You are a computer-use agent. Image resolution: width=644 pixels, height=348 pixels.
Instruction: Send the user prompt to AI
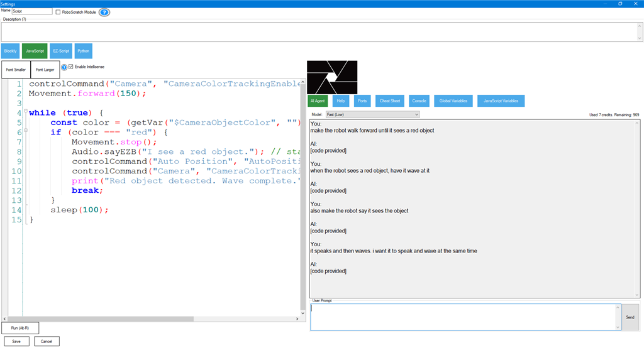point(630,317)
